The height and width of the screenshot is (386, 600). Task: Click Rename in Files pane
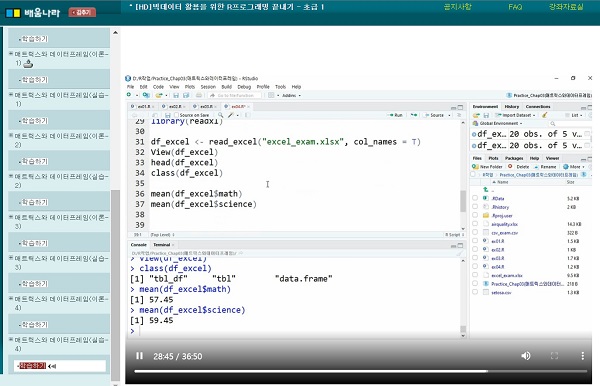point(545,167)
